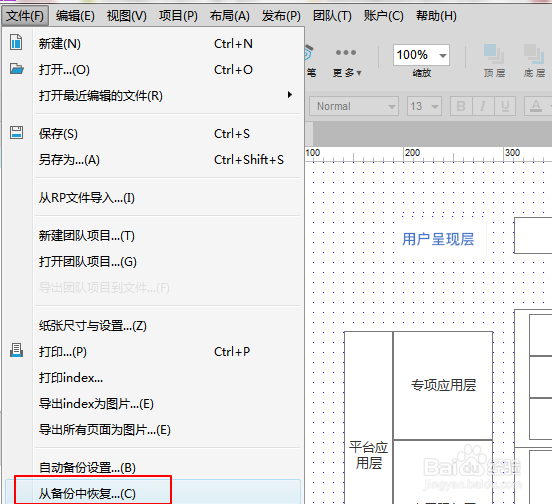Open the 账户(C) menu
Screen dimensions: 552x504
(x=383, y=16)
